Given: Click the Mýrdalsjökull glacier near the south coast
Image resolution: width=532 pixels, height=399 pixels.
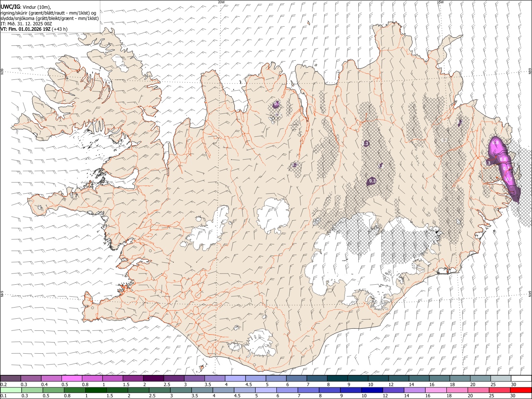Looking at the screenshot, I should point(260,343).
